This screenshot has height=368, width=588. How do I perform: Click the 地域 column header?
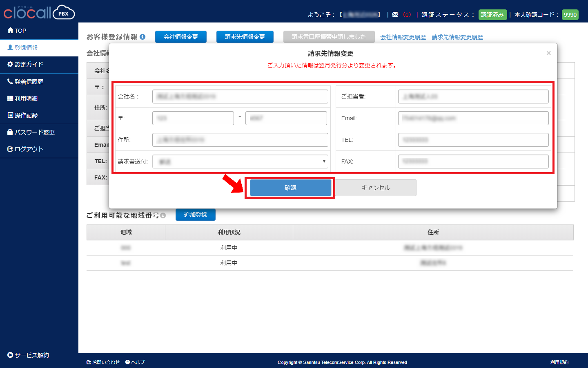[x=126, y=232]
